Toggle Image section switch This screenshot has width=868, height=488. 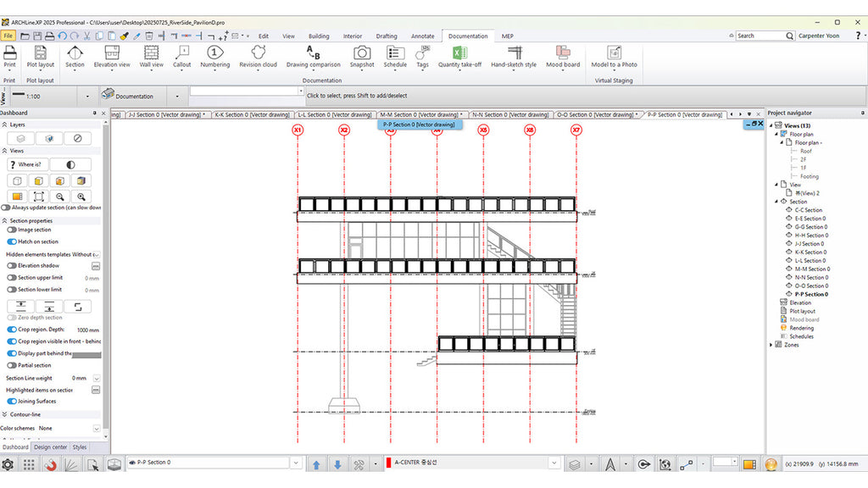pos(12,230)
